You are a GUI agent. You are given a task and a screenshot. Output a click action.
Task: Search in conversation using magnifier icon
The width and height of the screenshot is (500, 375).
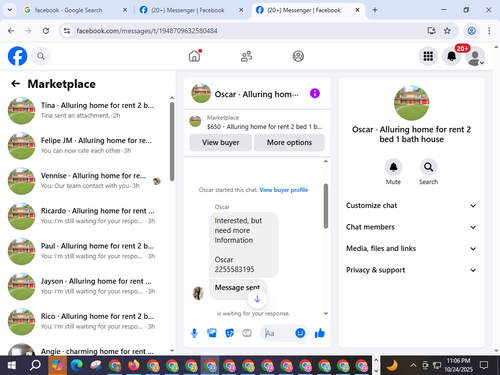point(428,167)
